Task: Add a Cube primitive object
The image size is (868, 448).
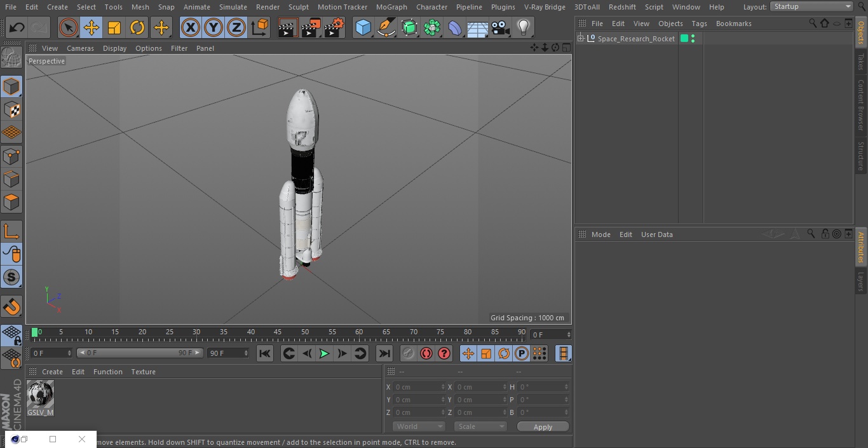Action: (x=363, y=27)
